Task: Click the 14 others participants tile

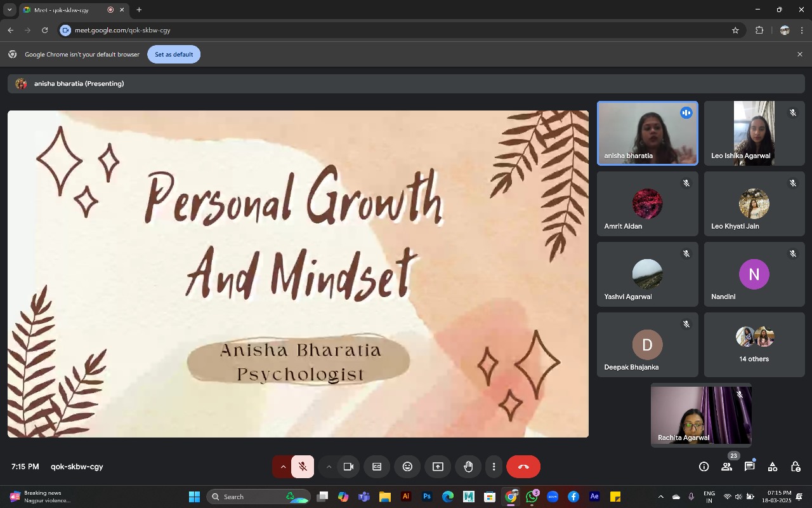Action: click(754, 345)
